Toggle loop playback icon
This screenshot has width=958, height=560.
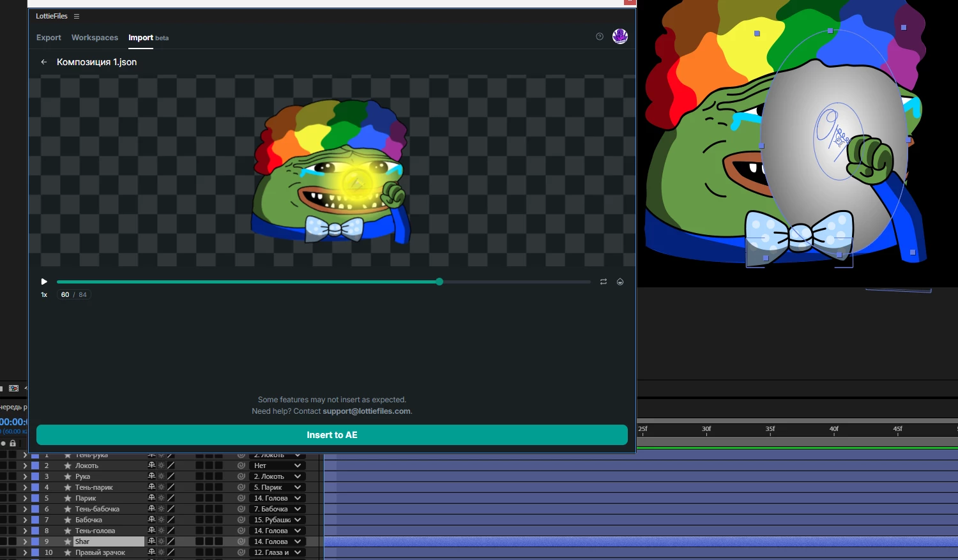point(603,282)
